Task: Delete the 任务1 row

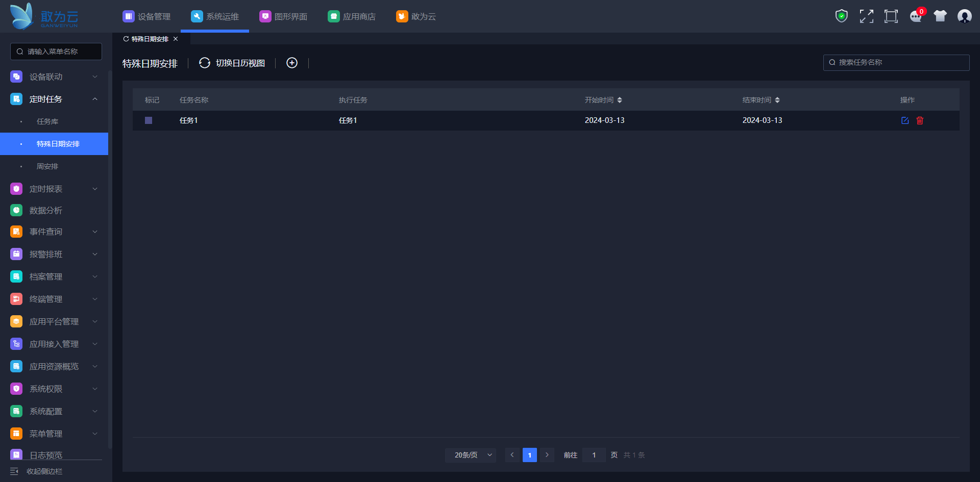Action: click(920, 120)
